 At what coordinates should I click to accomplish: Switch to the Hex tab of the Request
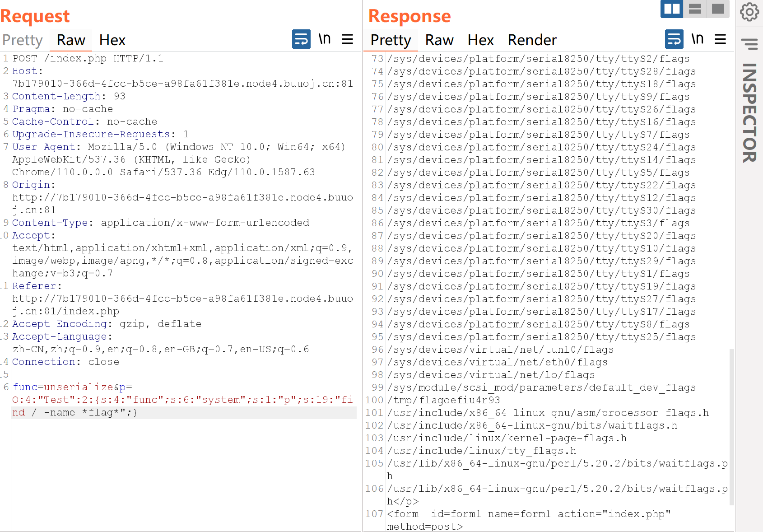coord(112,40)
